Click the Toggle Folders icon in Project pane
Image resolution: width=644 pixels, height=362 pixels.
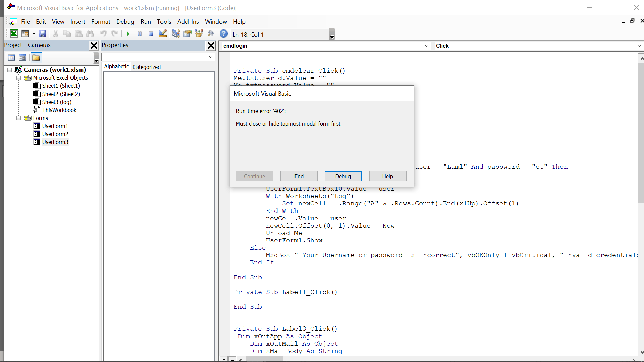point(36,58)
